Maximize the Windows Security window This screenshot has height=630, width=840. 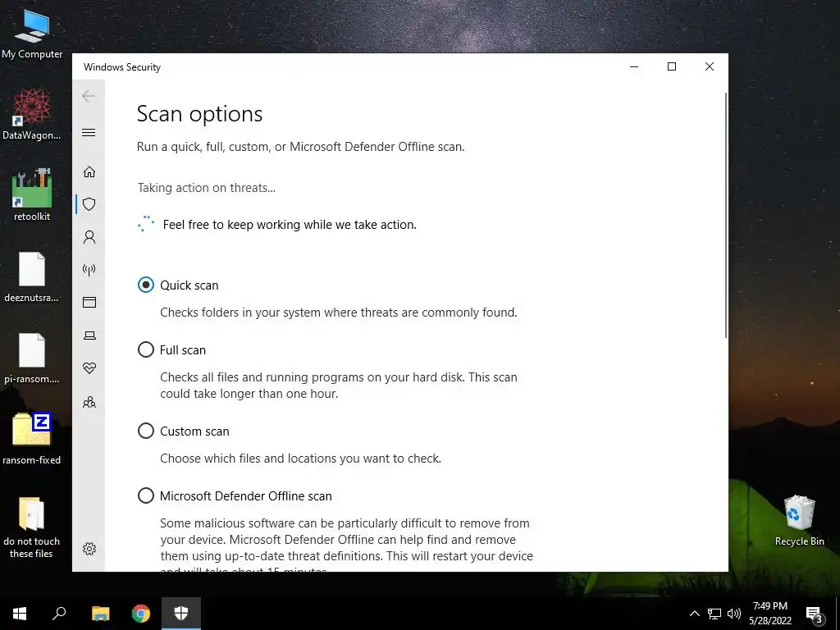click(671, 66)
